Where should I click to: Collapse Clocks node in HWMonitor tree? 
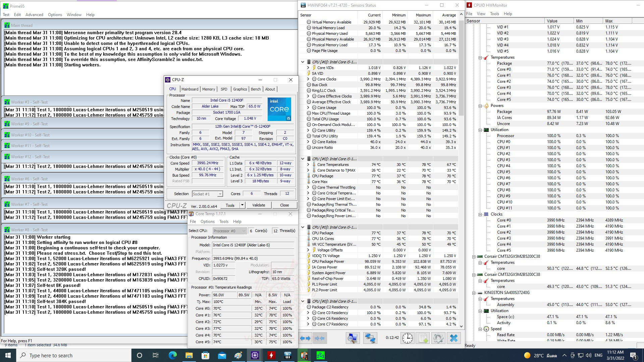coord(480,214)
